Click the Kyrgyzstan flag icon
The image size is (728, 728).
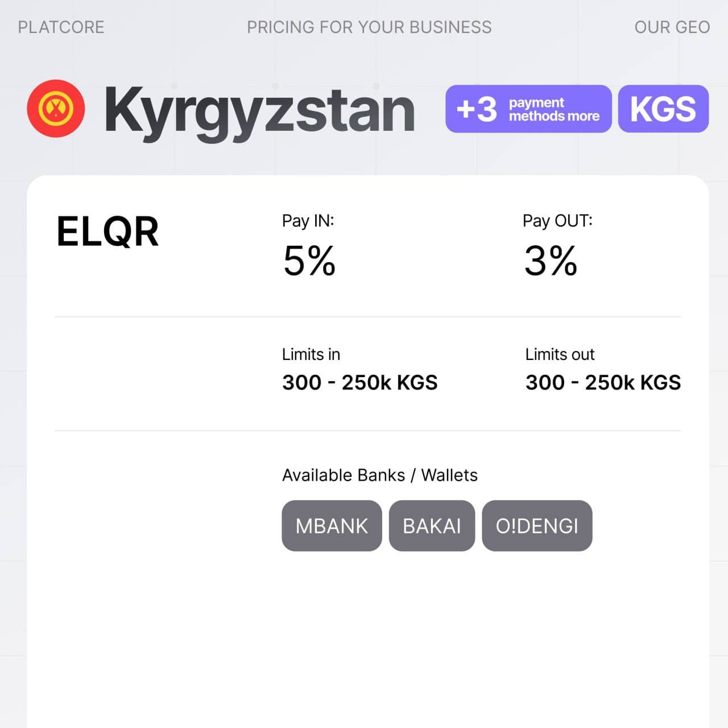tap(56, 109)
